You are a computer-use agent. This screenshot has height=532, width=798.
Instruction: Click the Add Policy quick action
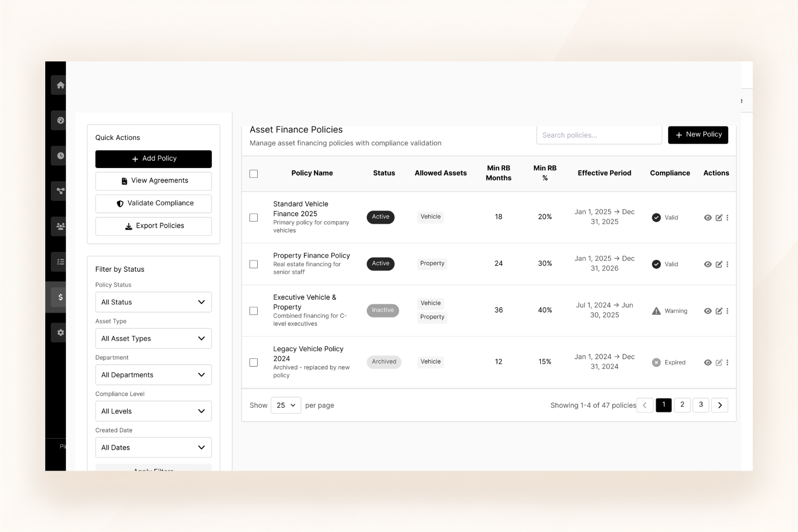(x=153, y=159)
